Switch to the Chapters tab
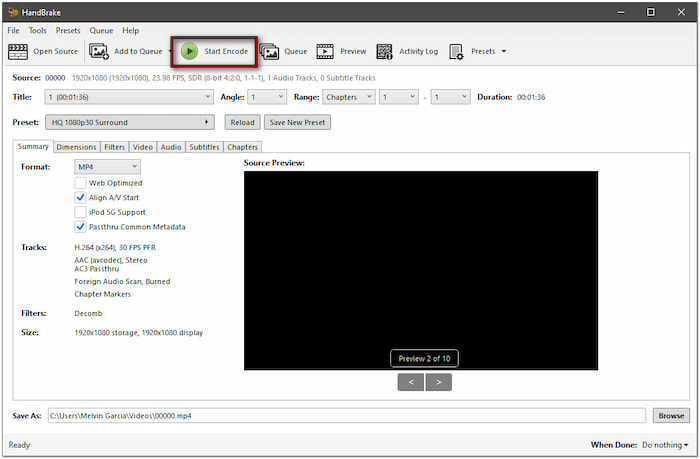Image resolution: width=700 pixels, height=459 pixels. pos(242,147)
